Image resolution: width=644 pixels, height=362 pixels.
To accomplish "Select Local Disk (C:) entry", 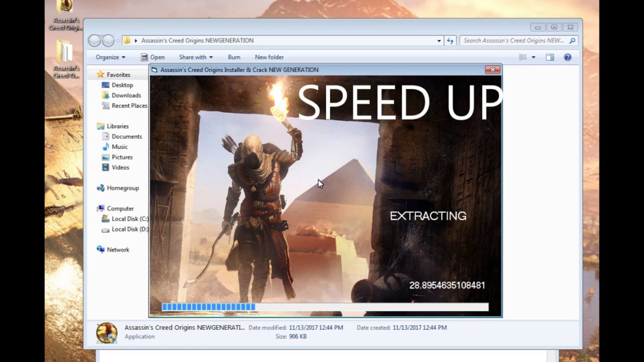I will click(130, 219).
